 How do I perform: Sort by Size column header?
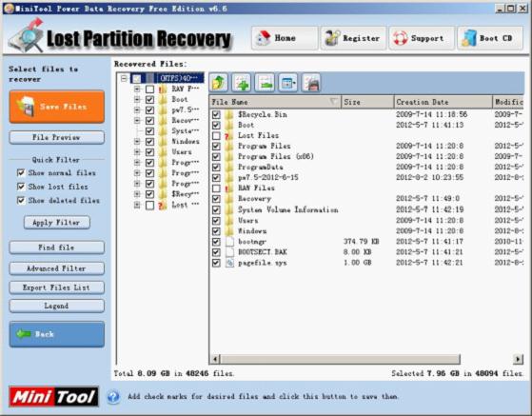367,102
